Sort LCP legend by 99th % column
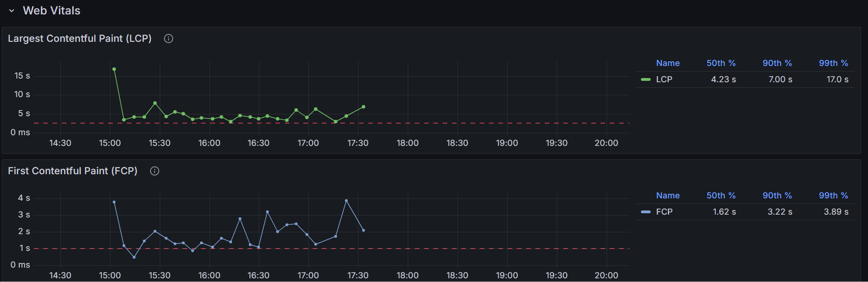Screen dimensions: 868x282 tap(833, 63)
